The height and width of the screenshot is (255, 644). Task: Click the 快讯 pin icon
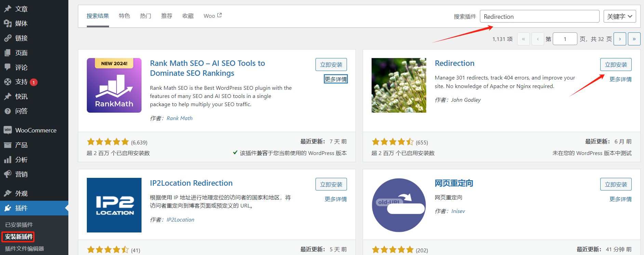[x=8, y=97]
